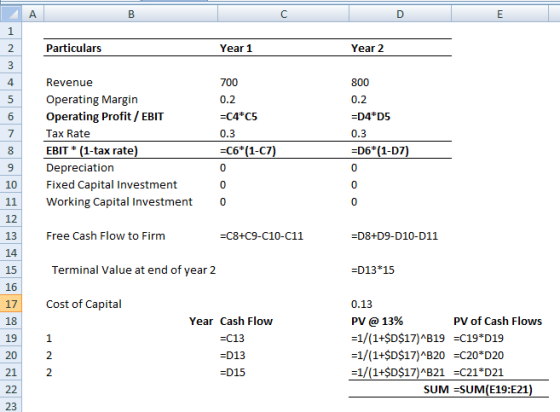The height and width of the screenshot is (412, 560).
Task: Click the Select All corner triangle
Action: [11, 14]
